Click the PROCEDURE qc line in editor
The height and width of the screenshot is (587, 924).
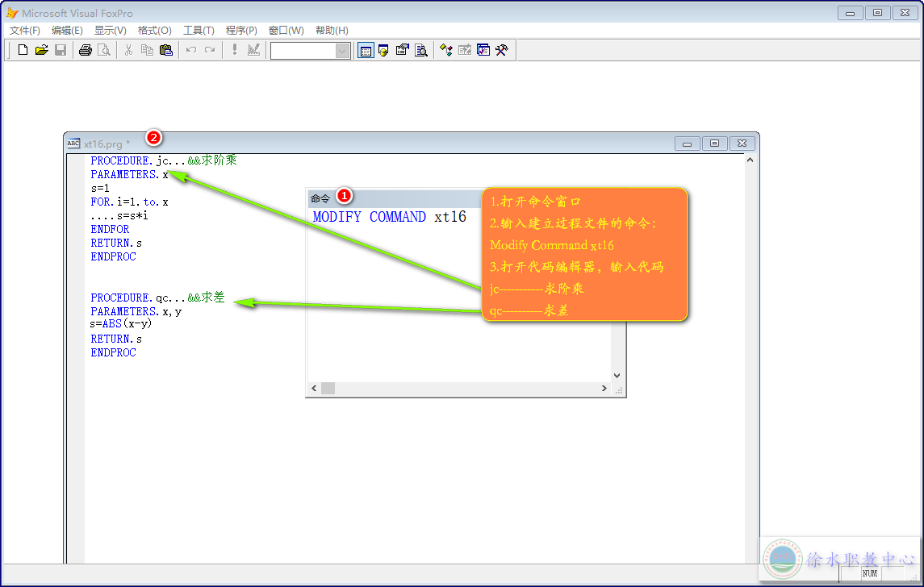(x=158, y=298)
